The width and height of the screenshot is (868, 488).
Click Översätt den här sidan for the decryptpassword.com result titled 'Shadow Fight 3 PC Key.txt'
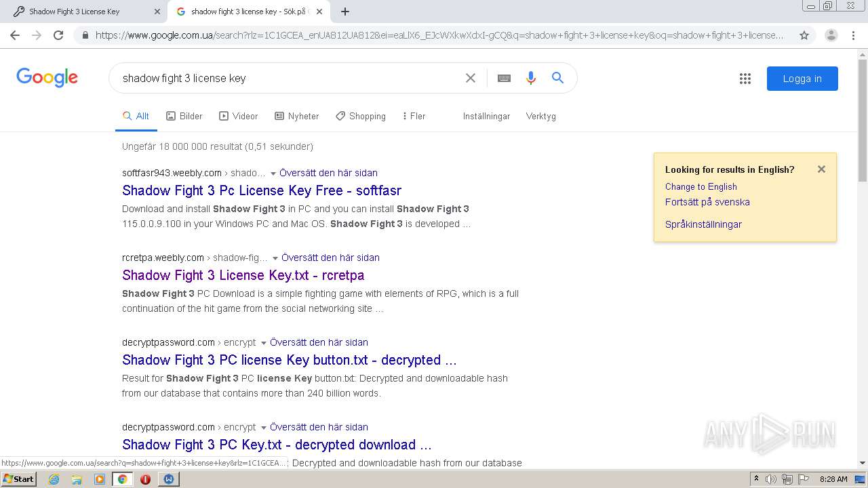coord(319,427)
